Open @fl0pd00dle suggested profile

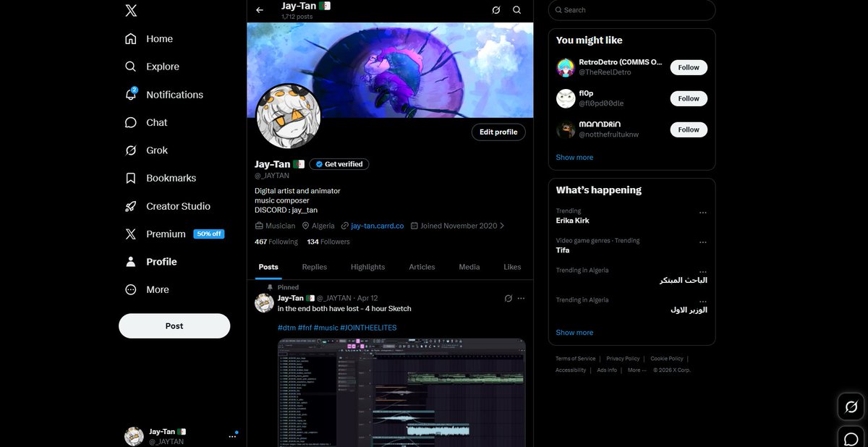click(601, 103)
